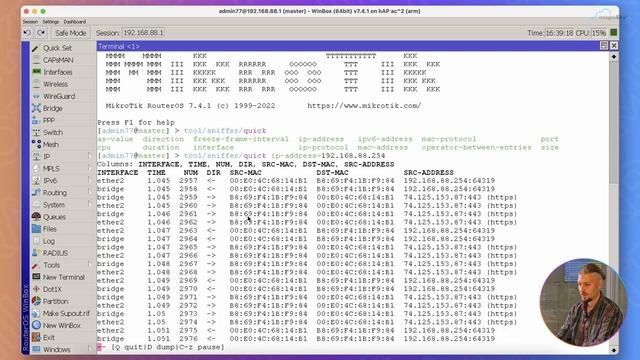Screen dimensions: 640x360
Task: Open the WireGuard menu icon
Action: (36, 96)
